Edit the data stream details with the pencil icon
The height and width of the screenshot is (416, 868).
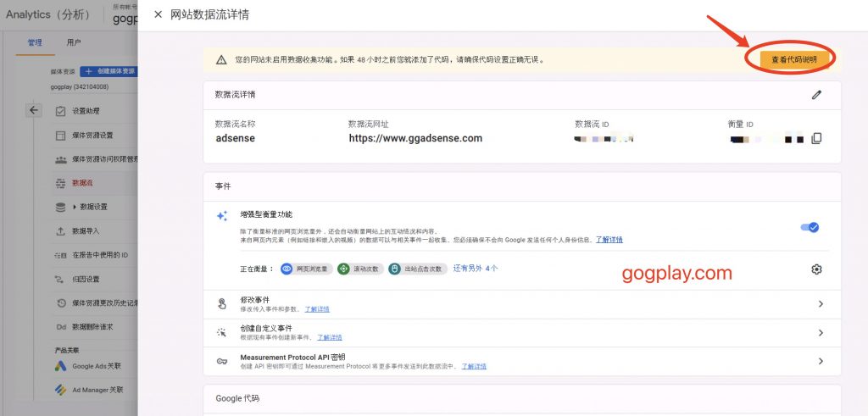pos(816,95)
